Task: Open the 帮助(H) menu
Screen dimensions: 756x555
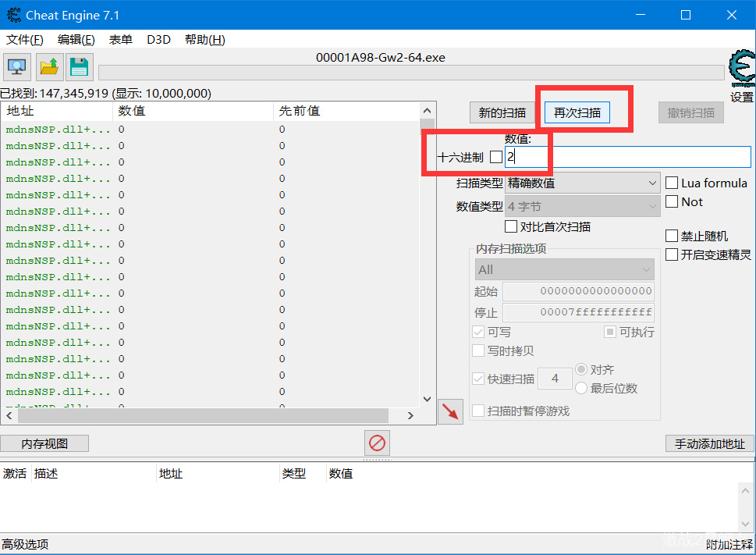Action: click(205, 40)
